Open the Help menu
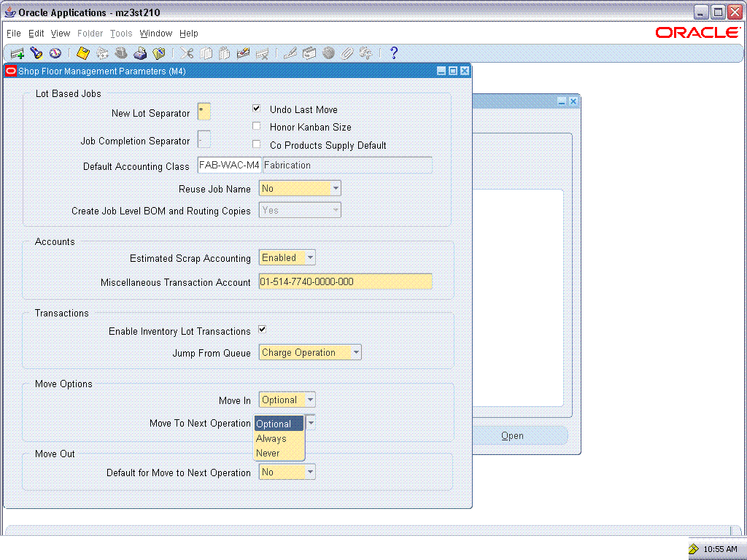 click(x=189, y=34)
